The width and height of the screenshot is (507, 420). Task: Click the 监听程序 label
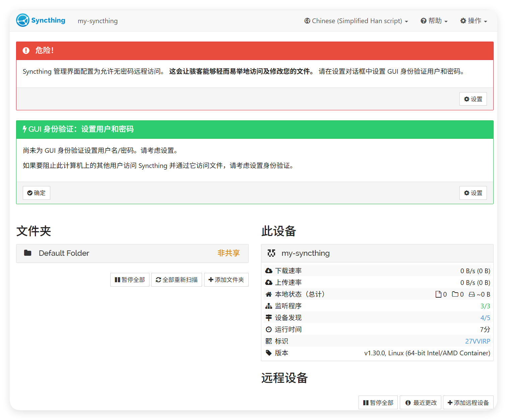[x=288, y=306]
